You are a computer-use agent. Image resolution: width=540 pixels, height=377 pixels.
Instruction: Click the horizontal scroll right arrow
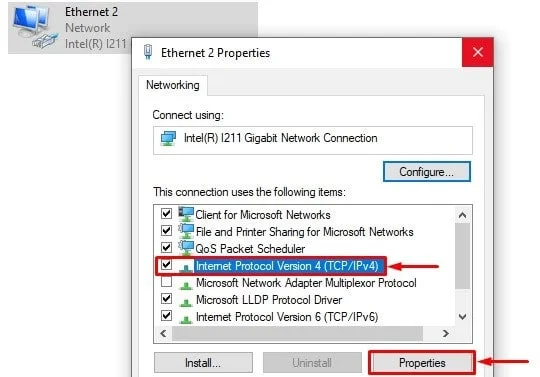[x=446, y=333]
